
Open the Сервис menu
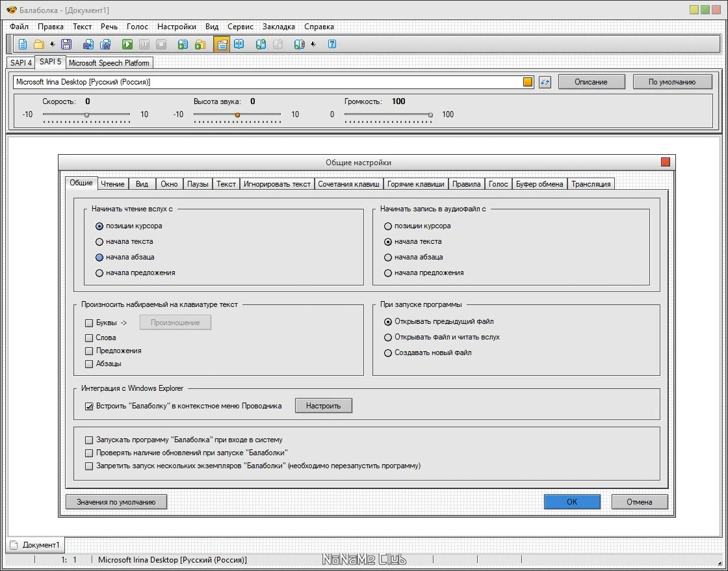(240, 27)
